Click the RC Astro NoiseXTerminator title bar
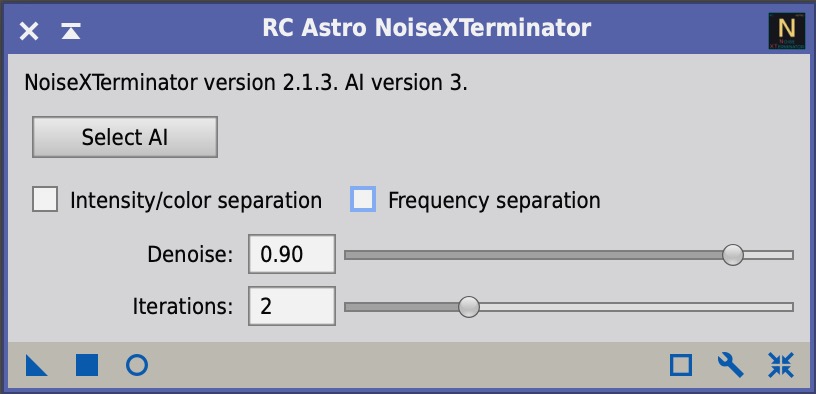The height and width of the screenshot is (394, 816). (427, 29)
